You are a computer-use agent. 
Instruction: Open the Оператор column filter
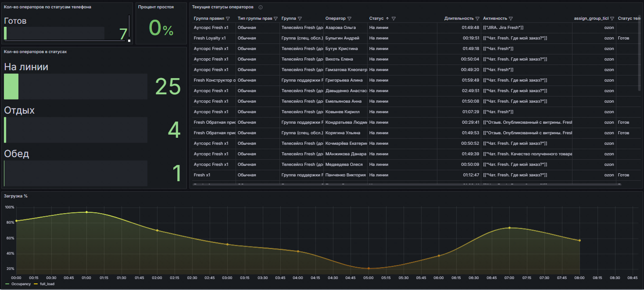pos(349,19)
